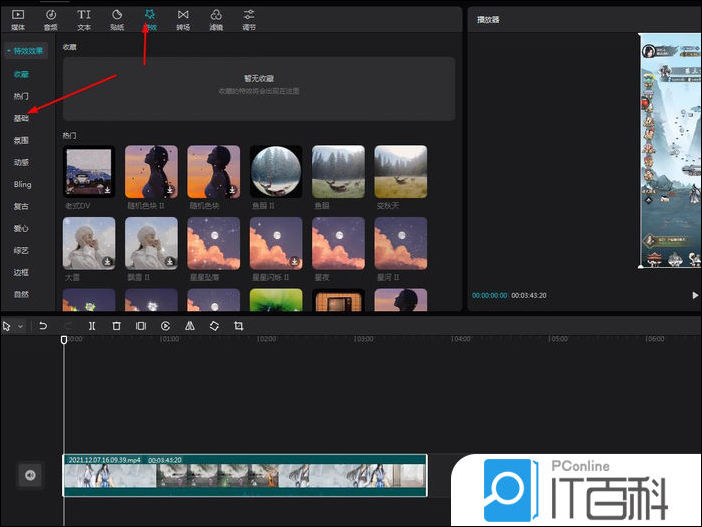
Task: Collapse the 特效效果 category list
Action: coord(9,51)
